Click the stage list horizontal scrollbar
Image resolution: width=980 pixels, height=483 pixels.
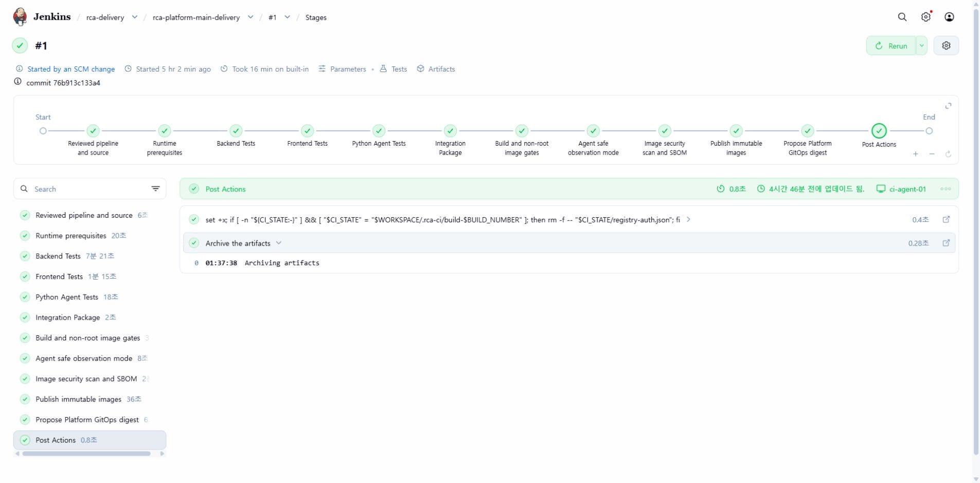point(86,454)
